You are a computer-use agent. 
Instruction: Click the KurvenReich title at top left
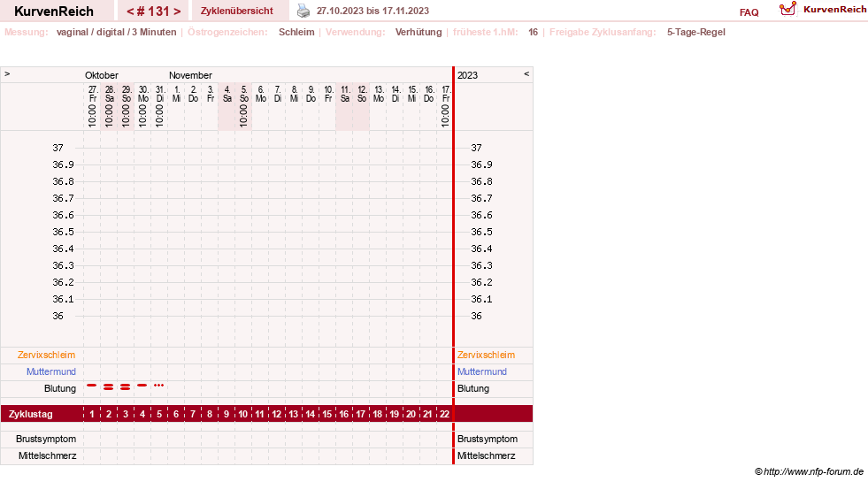[x=54, y=11]
